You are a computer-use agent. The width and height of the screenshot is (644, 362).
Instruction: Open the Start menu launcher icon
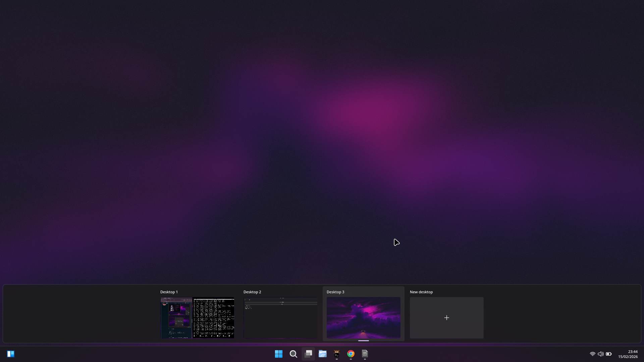click(278, 354)
